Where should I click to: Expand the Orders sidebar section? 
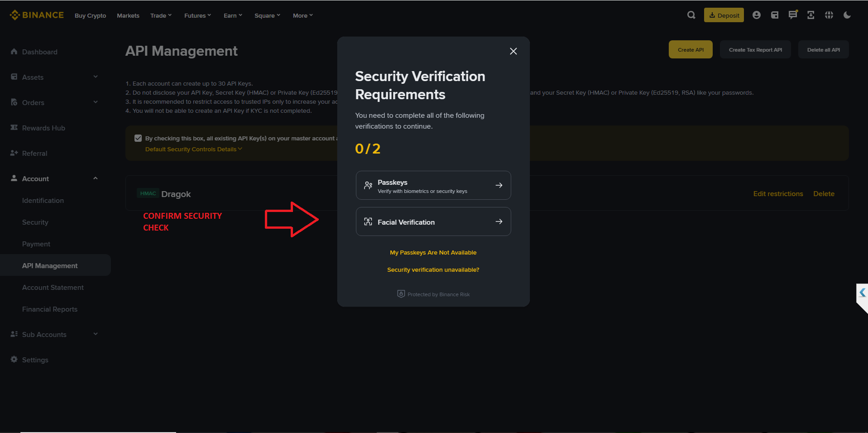tap(96, 102)
